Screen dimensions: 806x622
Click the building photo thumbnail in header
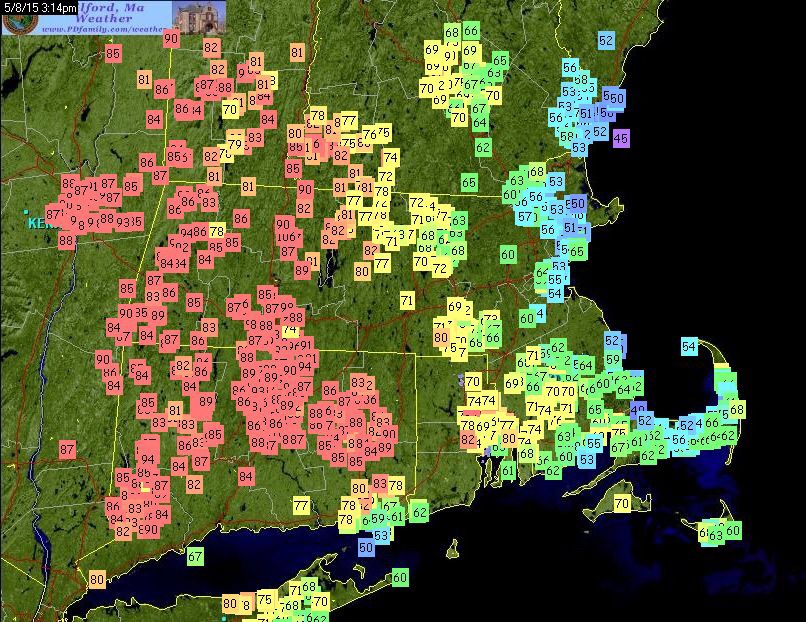click(x=199, y=16)
